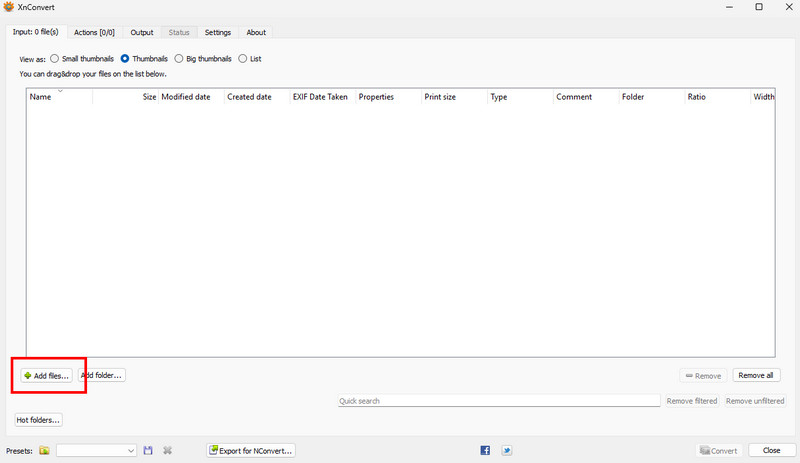Click in the Quick search field
This screenshot has height=463, width=800.
point(498,401)
